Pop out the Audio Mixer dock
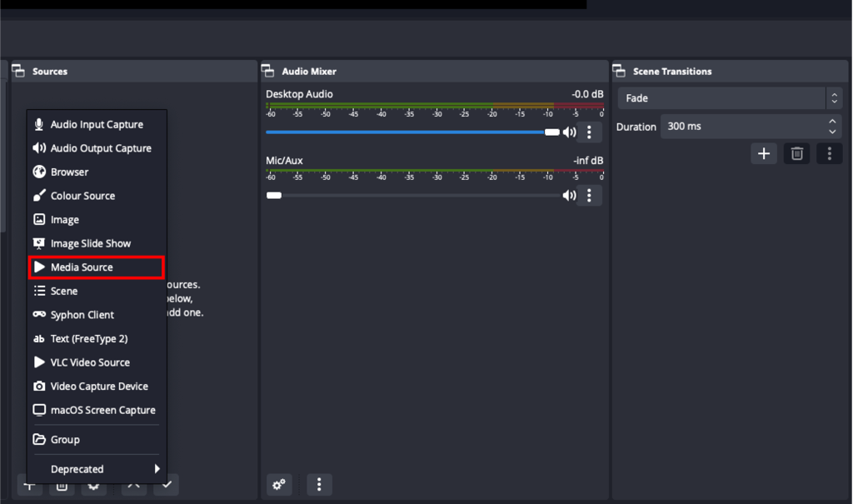The height and width of the screenshot is (504, 853). 267,71
